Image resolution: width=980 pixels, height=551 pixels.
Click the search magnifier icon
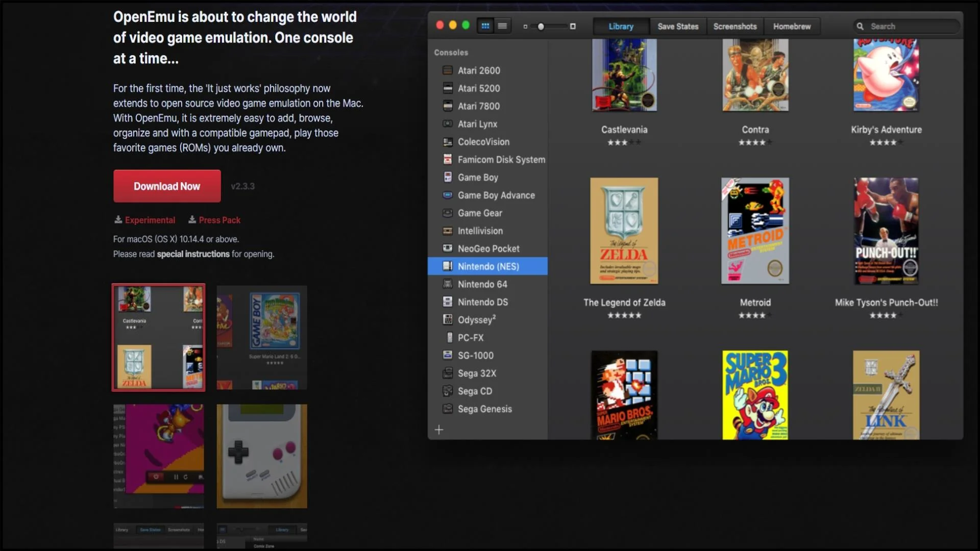[x=860, y=27]
